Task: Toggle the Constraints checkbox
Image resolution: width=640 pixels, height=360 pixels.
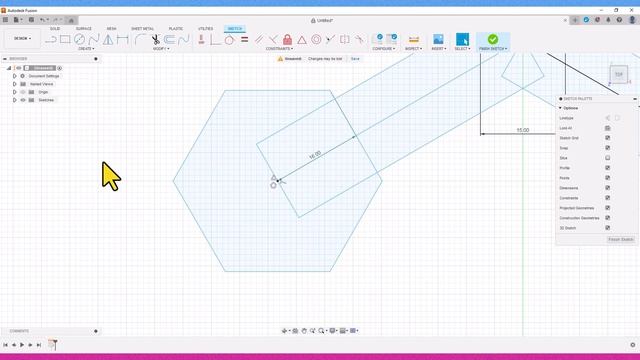Action: (x=607, y=198)
